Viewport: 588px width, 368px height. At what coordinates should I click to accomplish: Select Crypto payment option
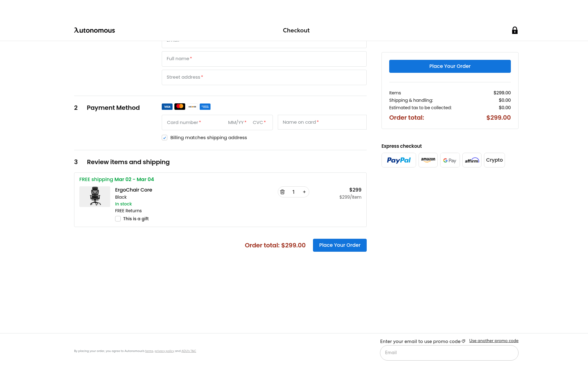[494, 160]
